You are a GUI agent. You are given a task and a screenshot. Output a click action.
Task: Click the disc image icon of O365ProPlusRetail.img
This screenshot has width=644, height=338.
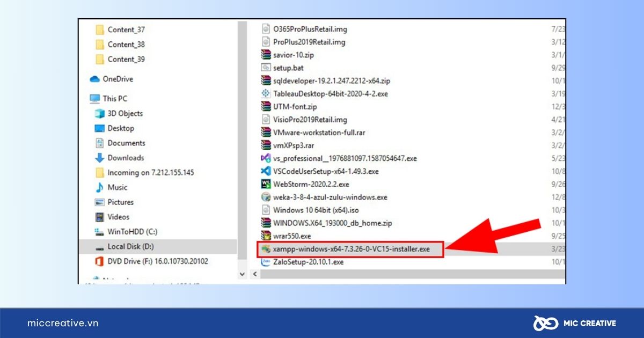[x=265, y=29]
